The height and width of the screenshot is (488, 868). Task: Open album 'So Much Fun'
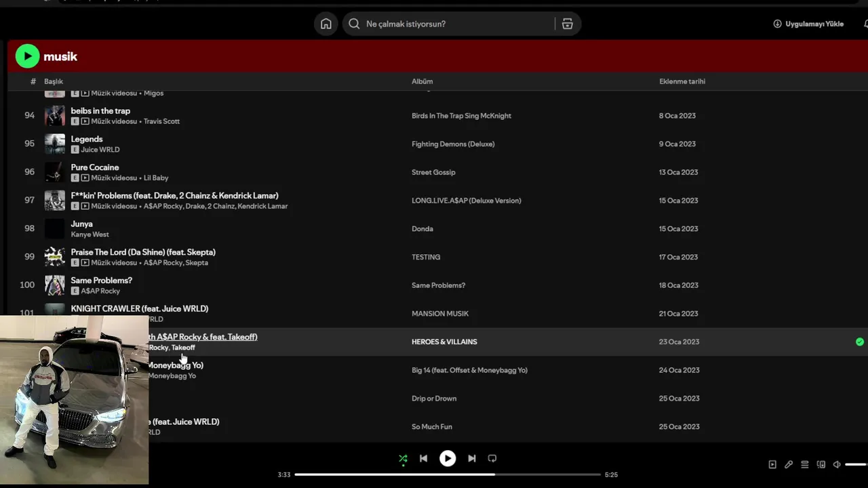(x=432, y=427)
